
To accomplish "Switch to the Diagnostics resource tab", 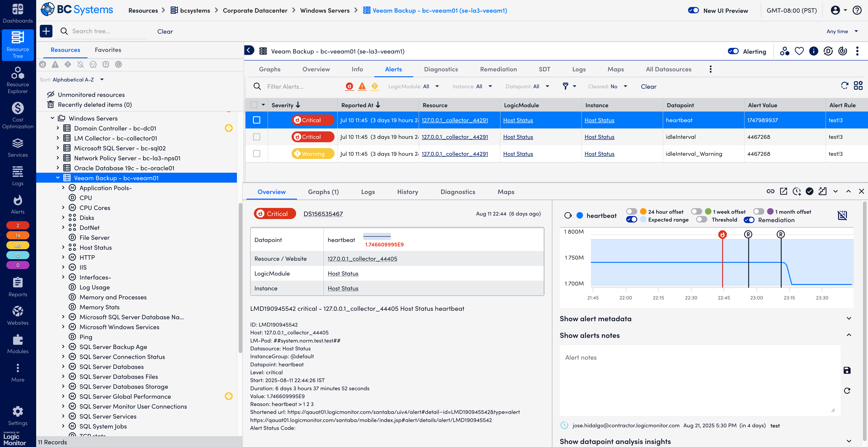I will [441, 69].
